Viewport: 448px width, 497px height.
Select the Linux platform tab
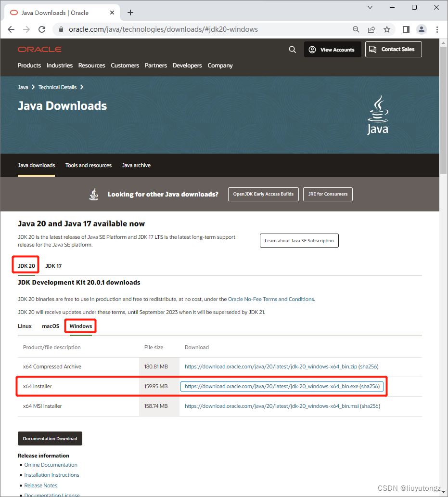coord(25,326)
